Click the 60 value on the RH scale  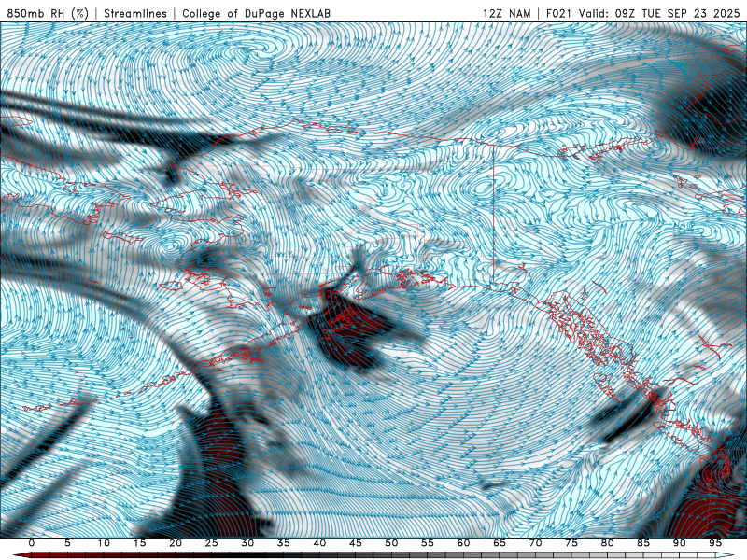[x=463, y=543]
